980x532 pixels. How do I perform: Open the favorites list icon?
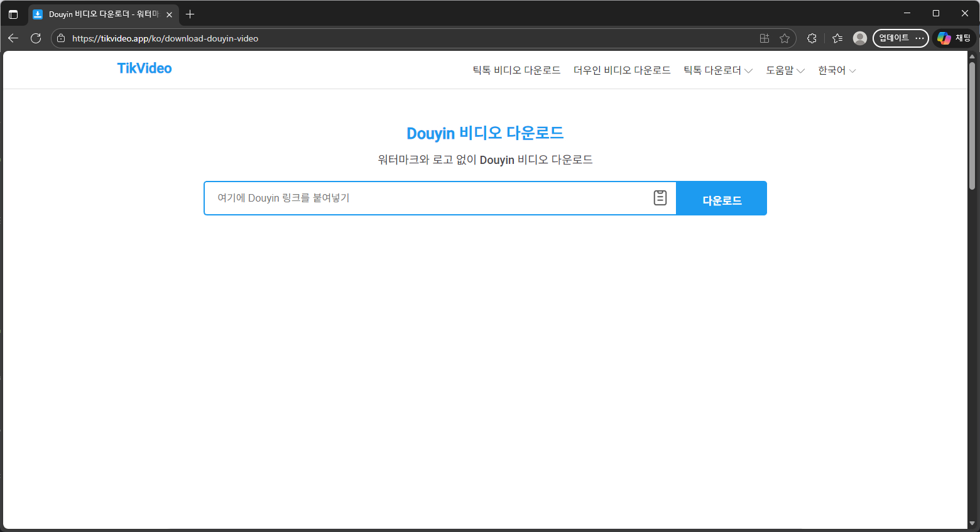[837, 38]
